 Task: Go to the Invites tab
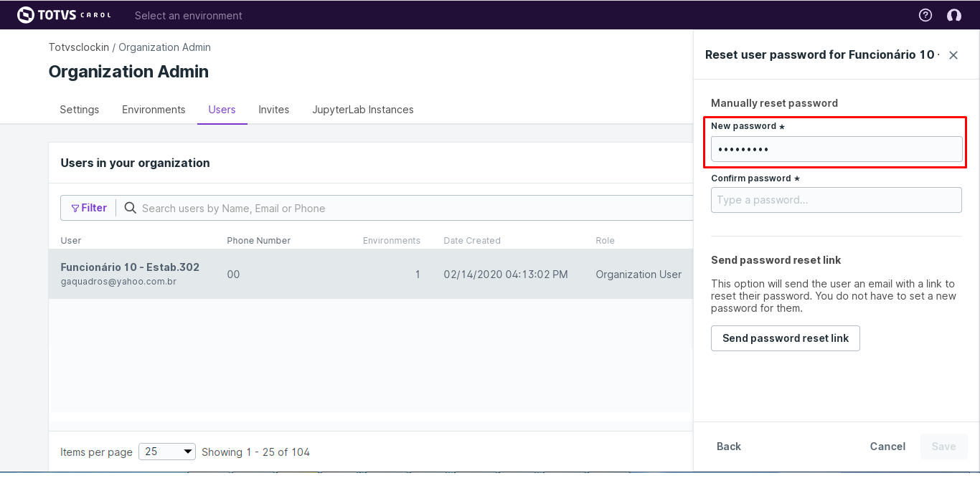click(274, 110)
